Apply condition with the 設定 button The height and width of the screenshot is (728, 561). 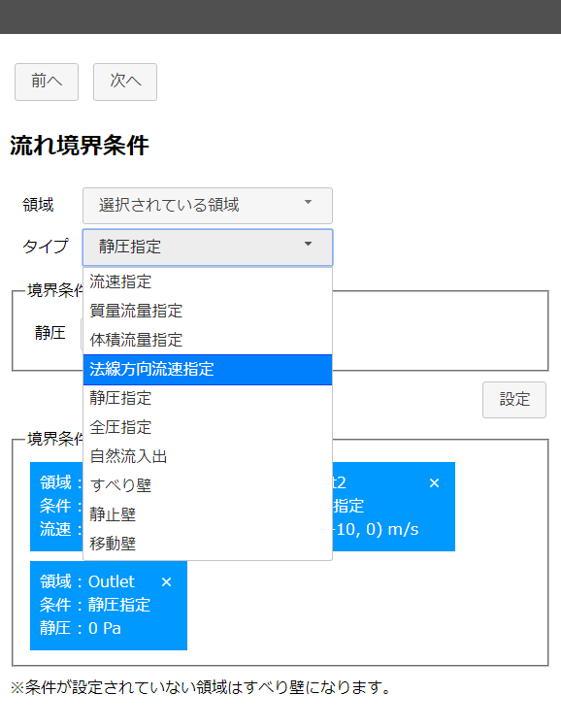pos(514,400)
